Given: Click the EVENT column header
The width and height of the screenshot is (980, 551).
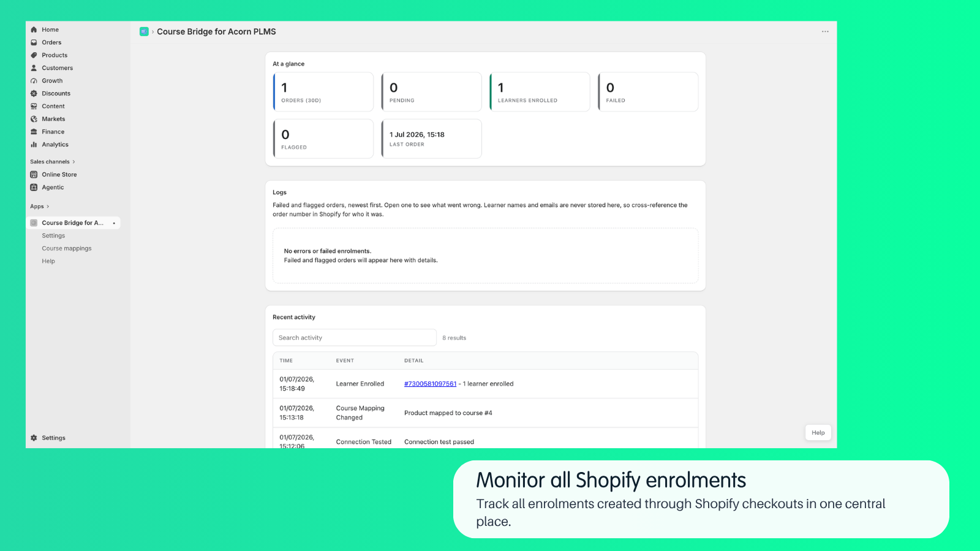Looking at the screenshot, I should pos(345,361).
